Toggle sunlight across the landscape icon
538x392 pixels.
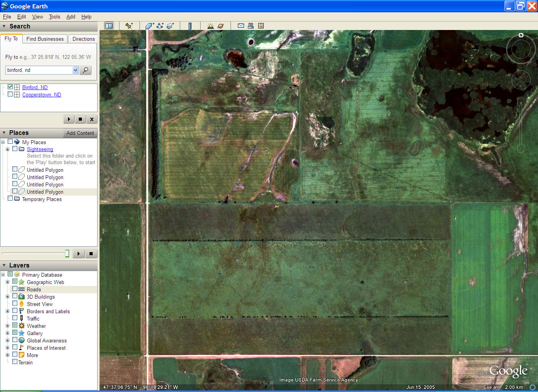[x=210, y=26]
